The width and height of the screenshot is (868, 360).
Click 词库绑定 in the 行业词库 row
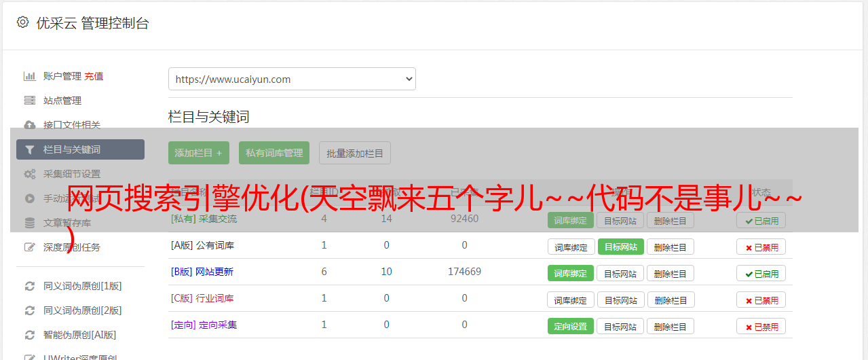pyautogui.click(x=571, y=300)
